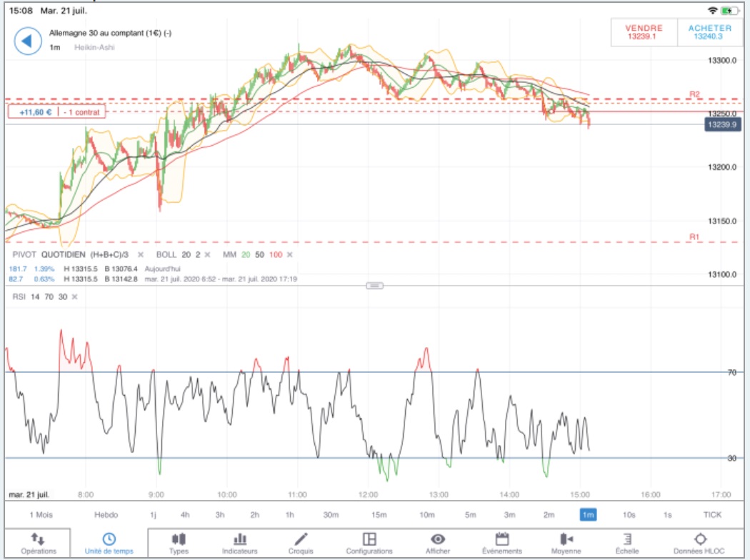750x560 pixels.
Task: Select the 5m timeframe
Action: point(471,515)
